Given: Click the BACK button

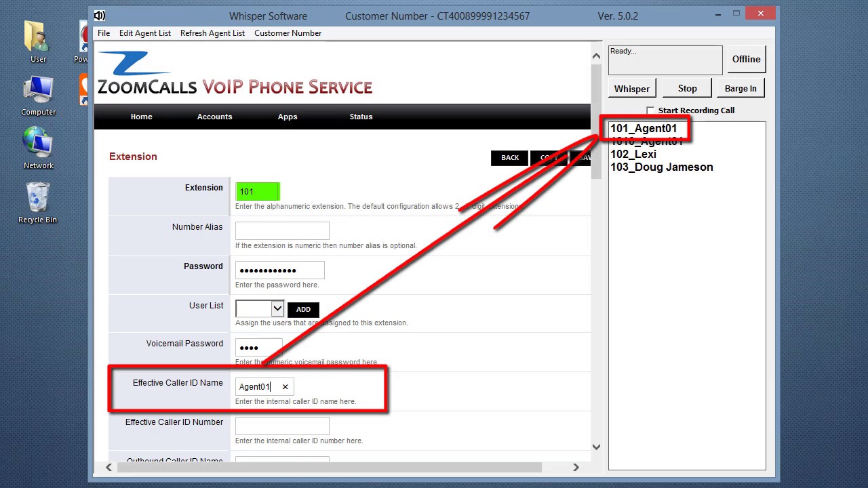Looking at the screenshot, I should click(x=510, y=158).
